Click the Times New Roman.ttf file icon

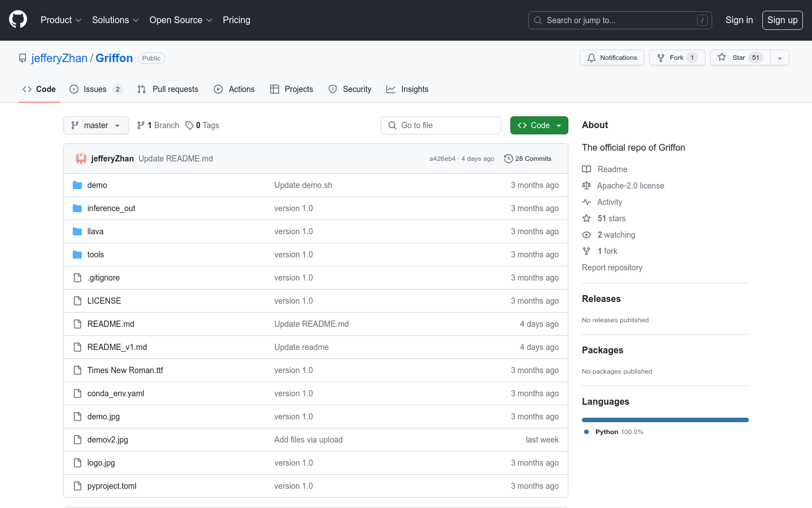[x=77, y=370]
